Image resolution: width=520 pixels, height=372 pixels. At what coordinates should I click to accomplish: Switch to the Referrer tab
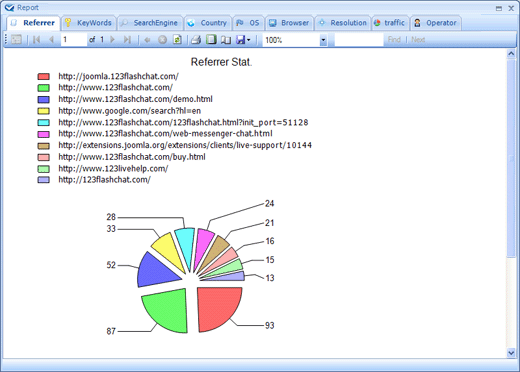33,23
